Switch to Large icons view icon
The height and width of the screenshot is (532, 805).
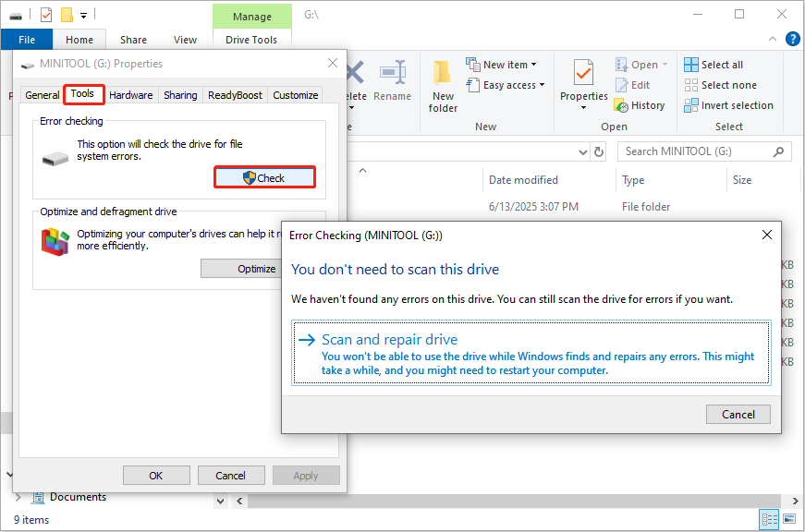789,520
